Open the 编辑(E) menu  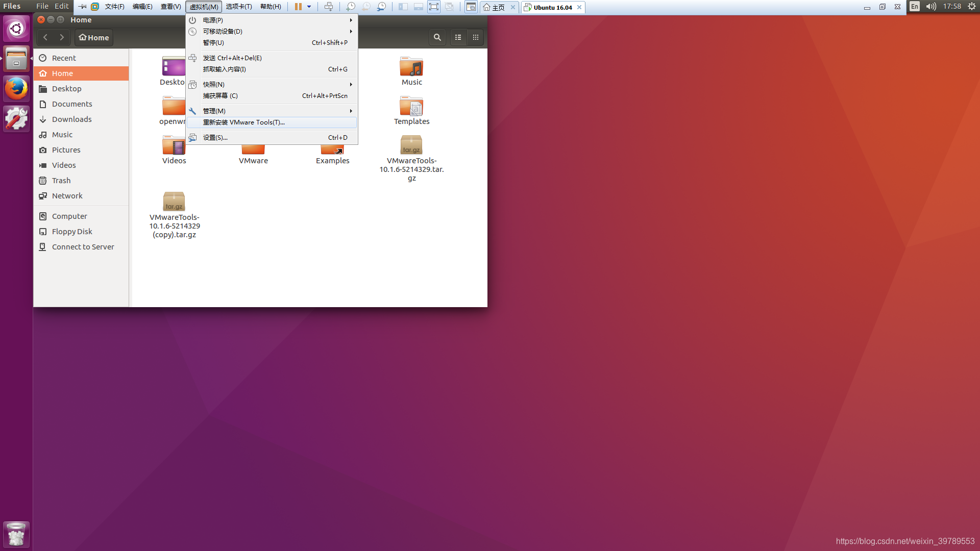(142, 7)
